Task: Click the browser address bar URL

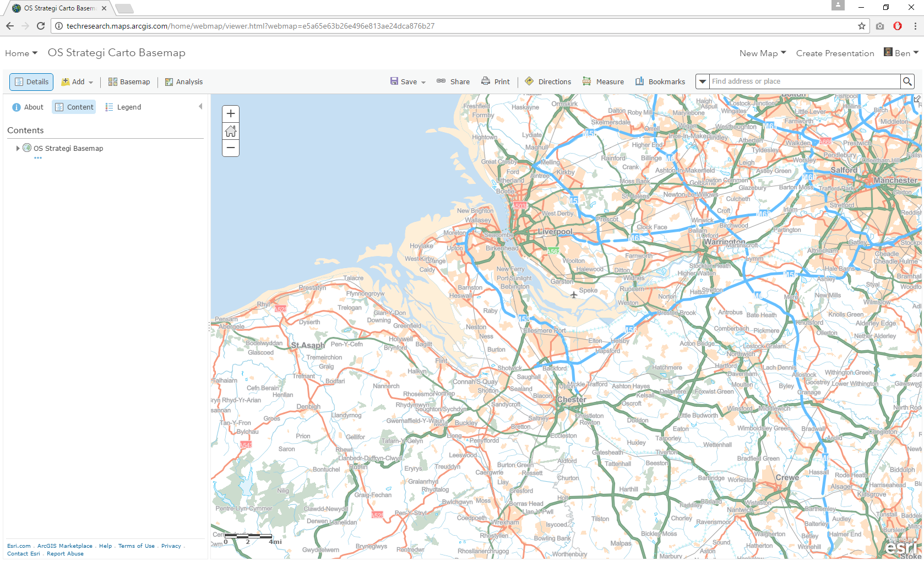Action: click(251, 26)
